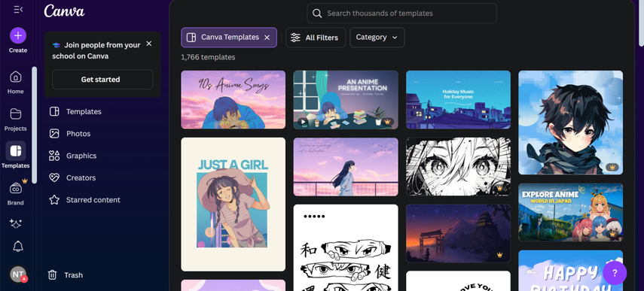This screenshot has height=291, width=644.
Task: Open An Anime Presentation template
Action: coord(346,99)
